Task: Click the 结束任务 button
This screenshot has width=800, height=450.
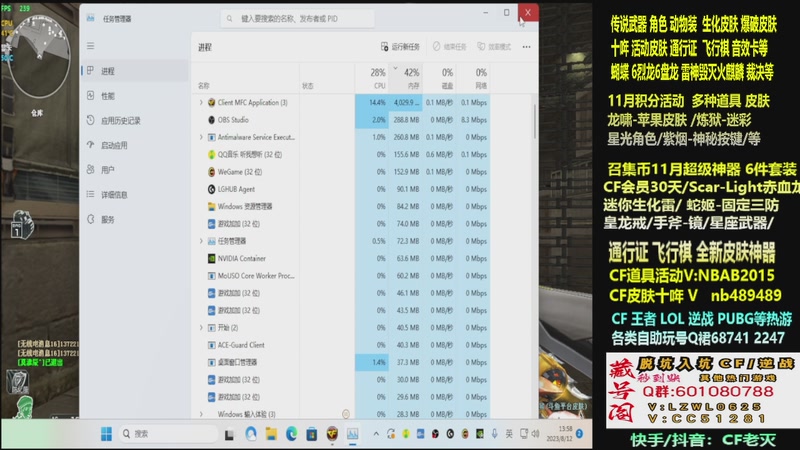Action: 449,47
